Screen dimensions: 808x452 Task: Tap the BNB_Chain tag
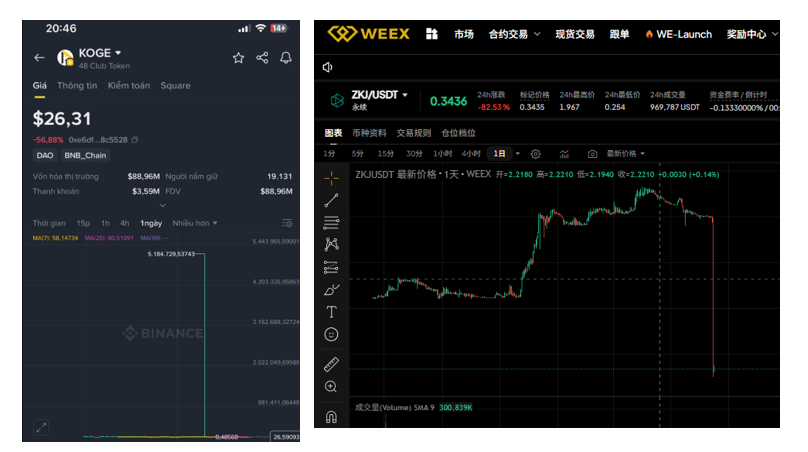point(85,156)
